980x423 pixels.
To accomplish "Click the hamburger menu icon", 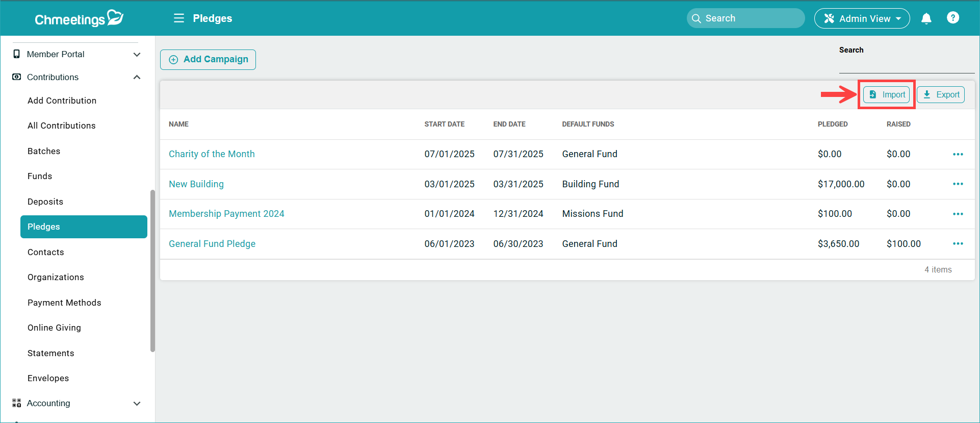I will (178, 18).
